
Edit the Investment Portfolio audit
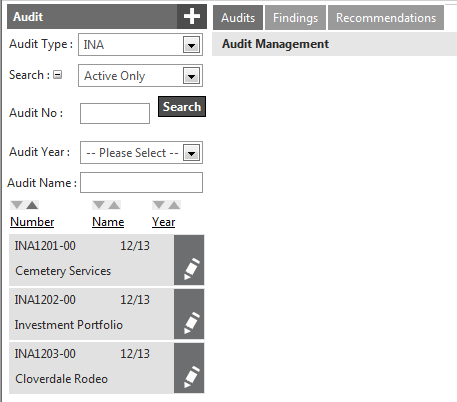(x=189, y=314)
